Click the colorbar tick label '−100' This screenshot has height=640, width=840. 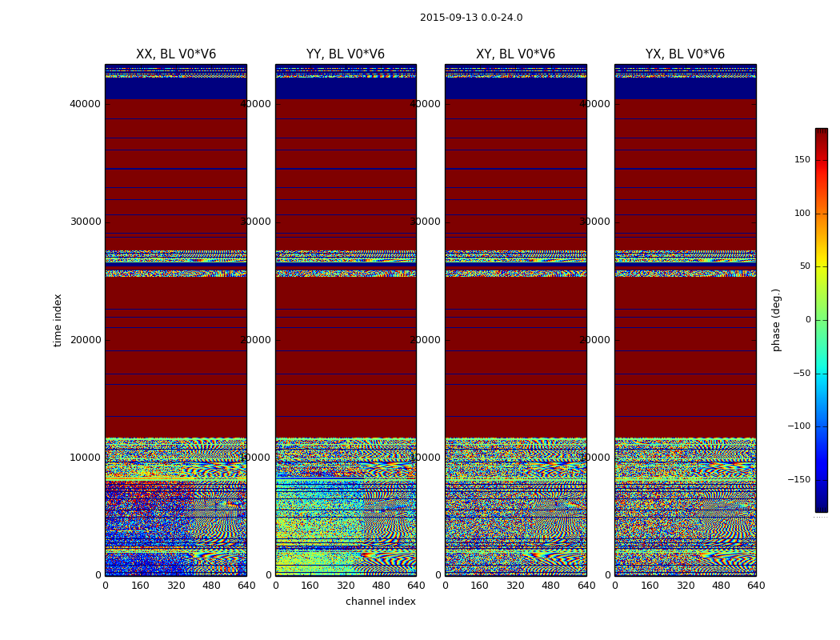[798, 426]
